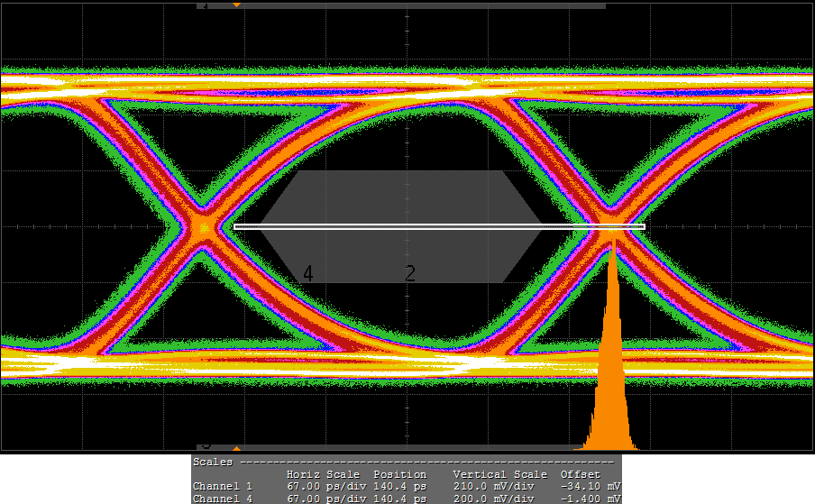The height and width of the screenshot is (504, 815).
Task: Click mask margin label 2
Action: (410, 273)
